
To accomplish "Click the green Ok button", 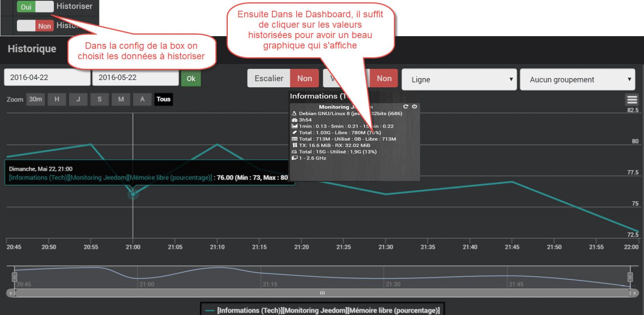I will click(x=191, y=78).
